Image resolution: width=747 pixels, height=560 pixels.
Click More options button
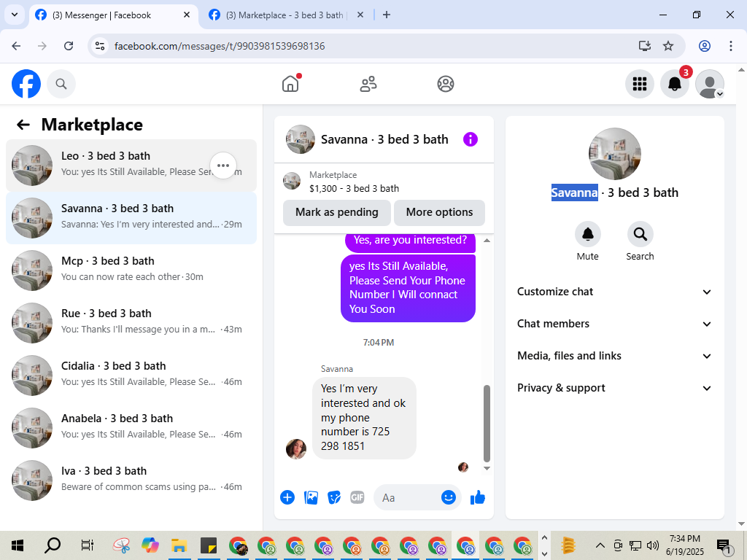[439, 212]
